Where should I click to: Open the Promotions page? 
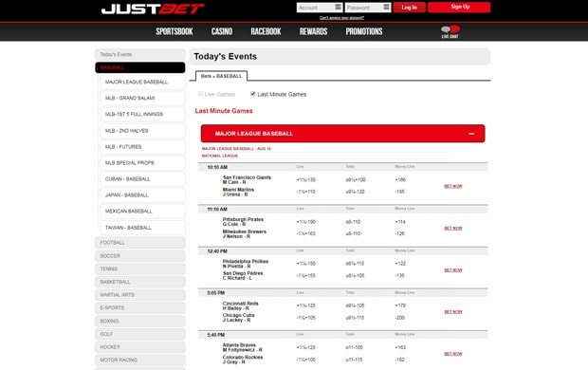(364, 31)
